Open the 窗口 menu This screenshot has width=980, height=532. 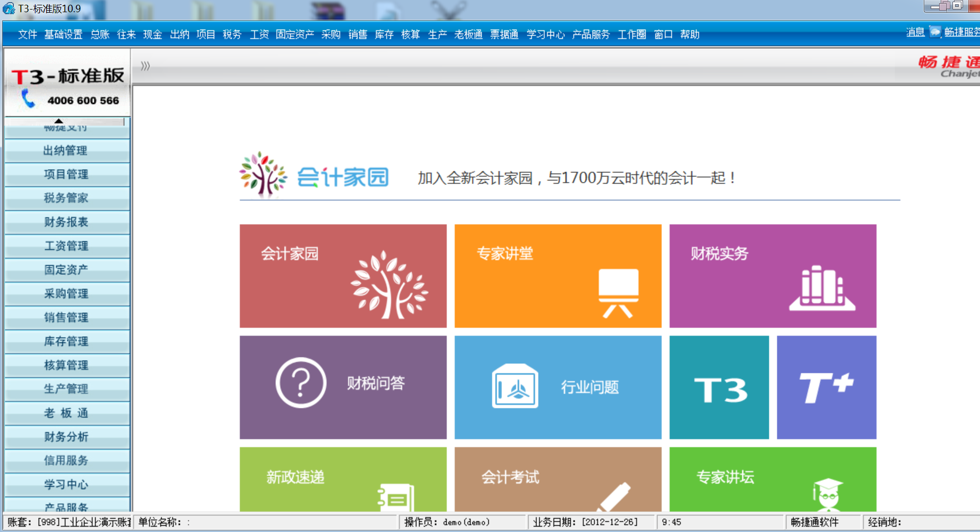663,34
